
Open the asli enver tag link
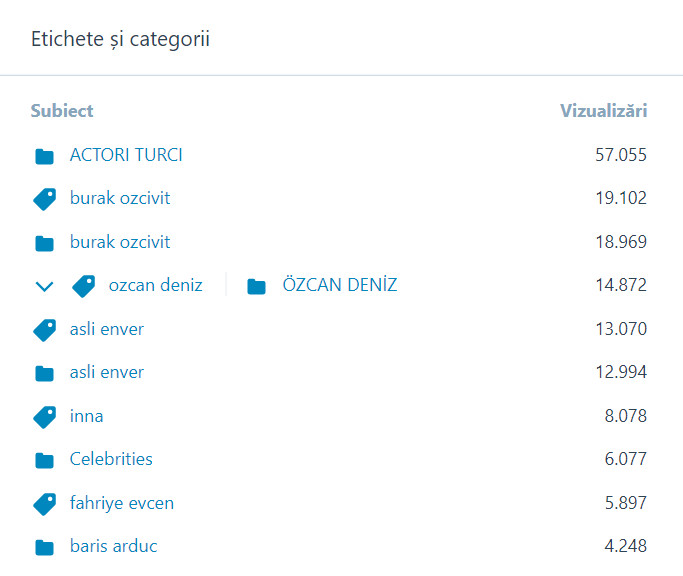(107, 329)
